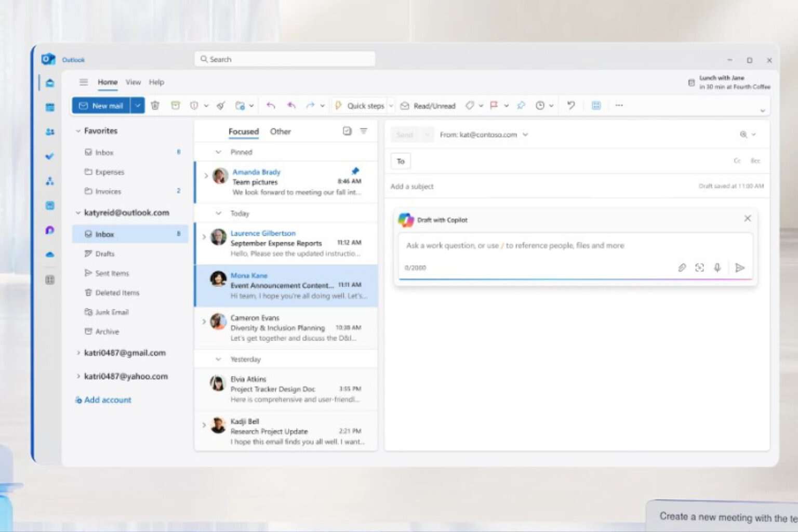Screen dimensions: 798x532
Task: Switch to the Other inbox tab
Action: pos(280,131)
